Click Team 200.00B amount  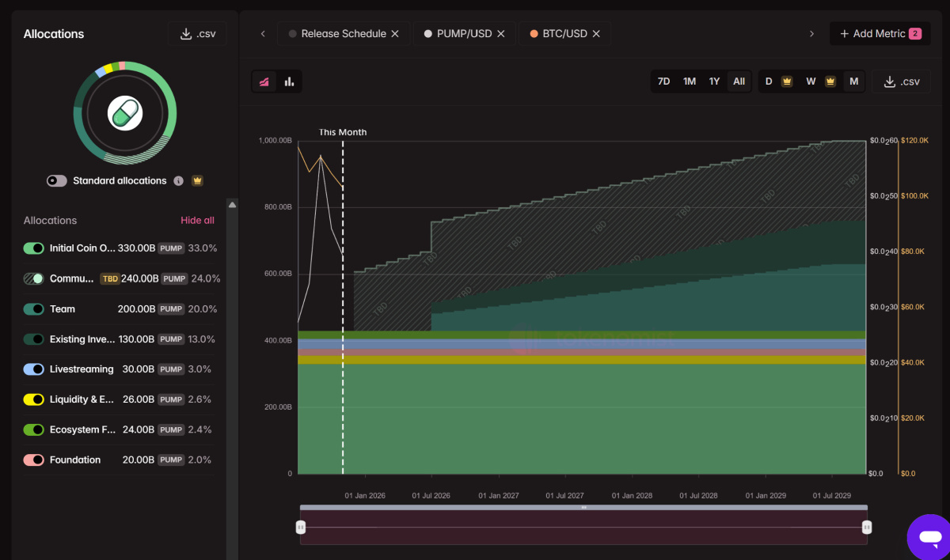point(136,309)
